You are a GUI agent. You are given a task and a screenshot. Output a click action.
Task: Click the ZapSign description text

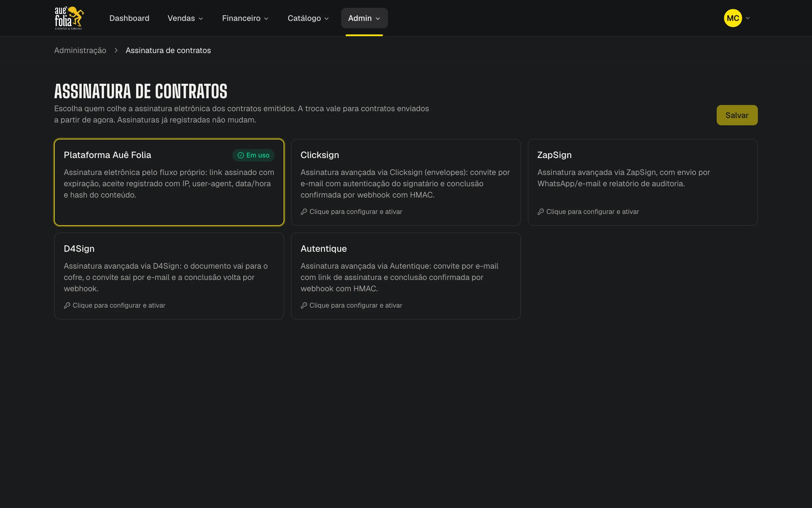623,178
